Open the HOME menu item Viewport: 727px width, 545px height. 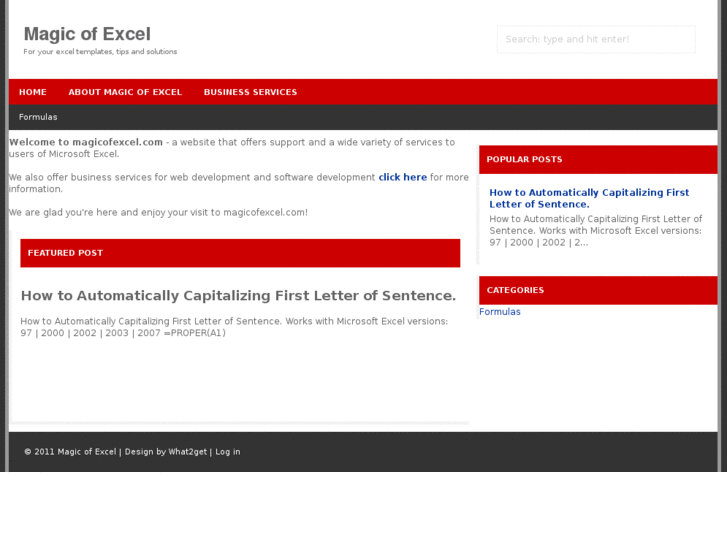[x=32, y=92]
